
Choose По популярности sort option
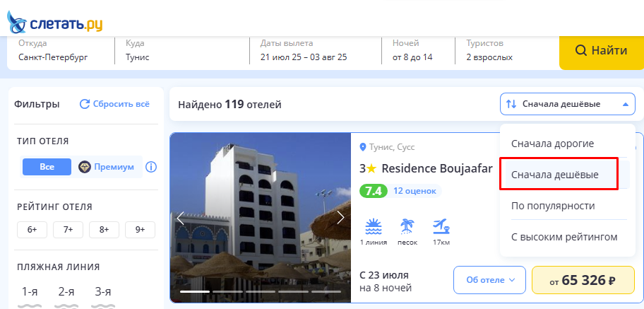(x=553, y=206)
